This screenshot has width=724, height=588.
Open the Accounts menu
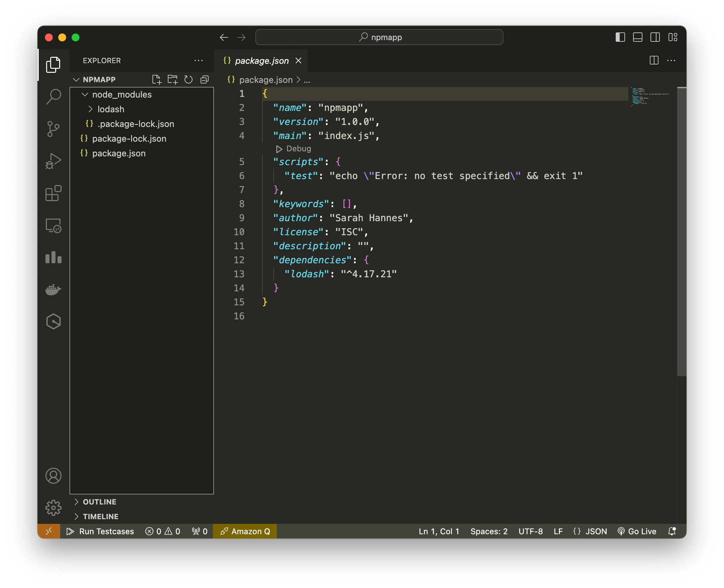point(53,475)
